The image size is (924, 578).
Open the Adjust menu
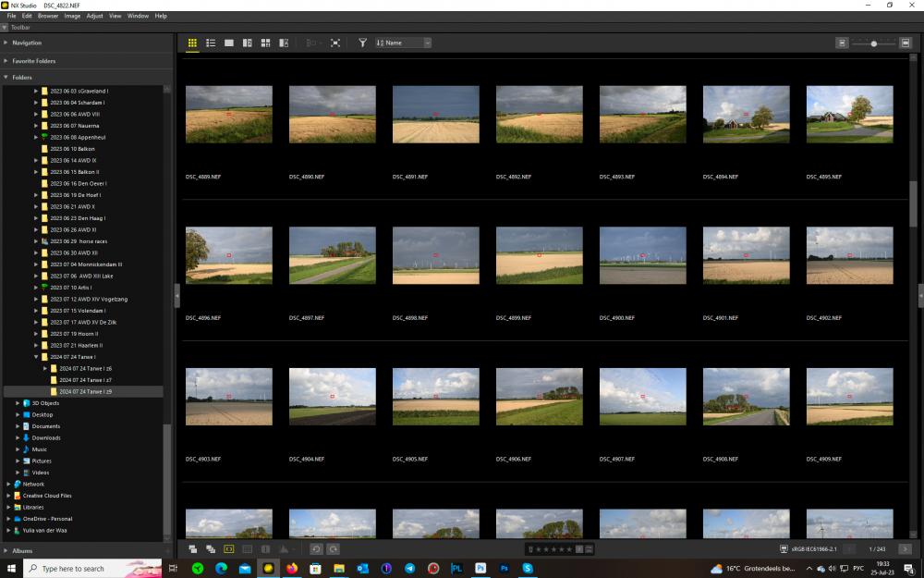pos(94,16)
